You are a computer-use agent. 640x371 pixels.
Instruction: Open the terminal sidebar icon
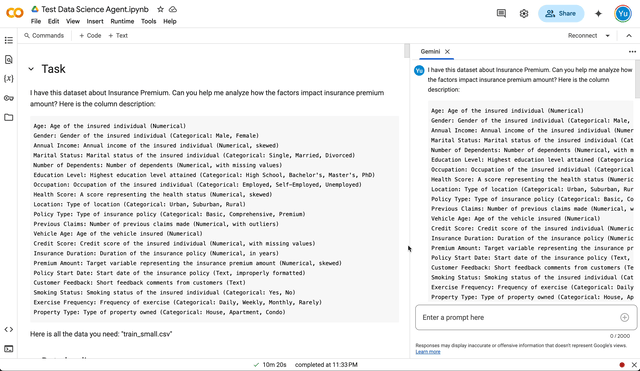9,349
